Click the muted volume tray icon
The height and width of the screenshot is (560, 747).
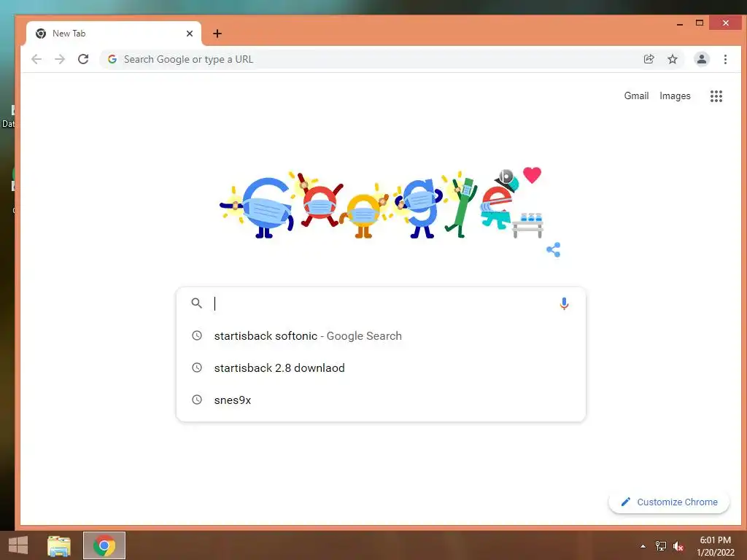click(678, 546)
